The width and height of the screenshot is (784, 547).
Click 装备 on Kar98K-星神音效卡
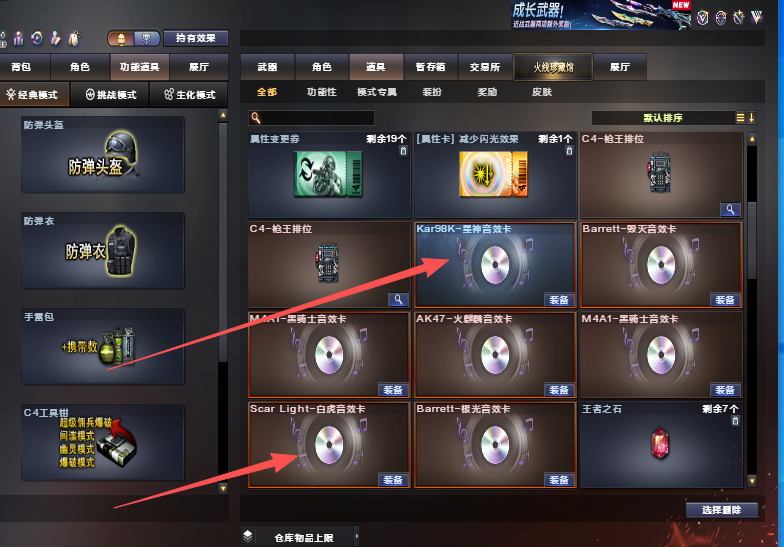559,300
